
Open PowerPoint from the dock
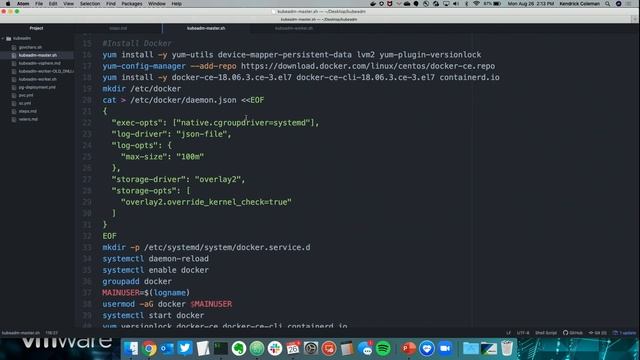(x=408, y=349)
